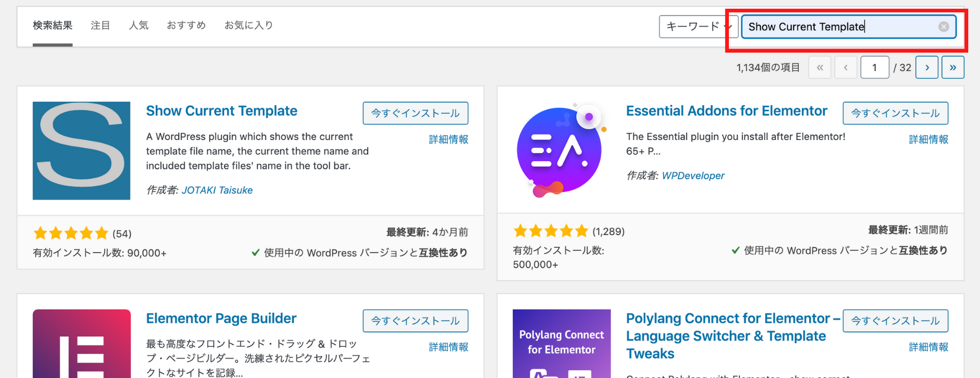Open 詳細情報 for Show Current Template

click(x=449, y=139)
